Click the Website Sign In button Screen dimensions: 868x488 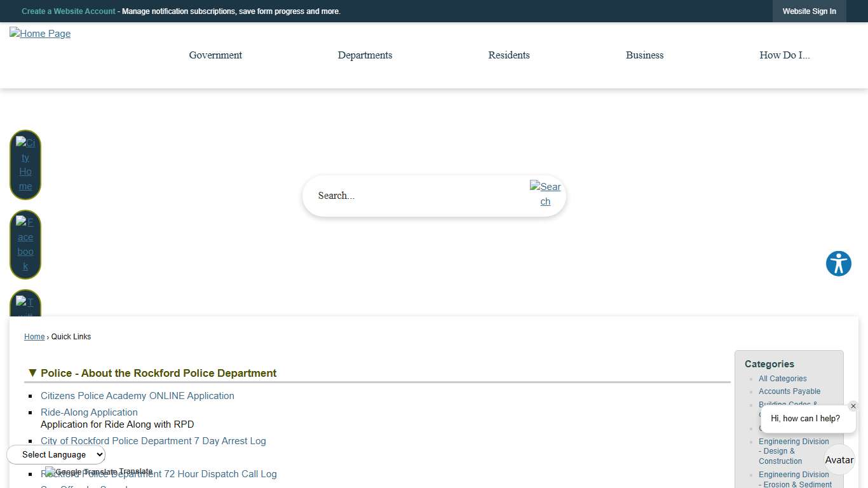tap(809, 11)
